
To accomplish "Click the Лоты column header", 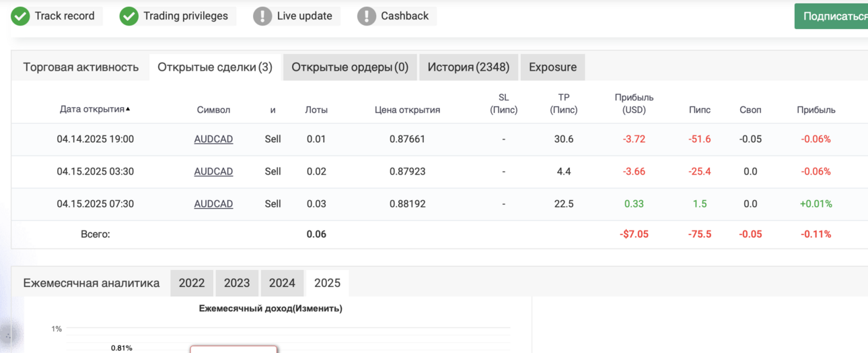I will click(x=316, y=110).
